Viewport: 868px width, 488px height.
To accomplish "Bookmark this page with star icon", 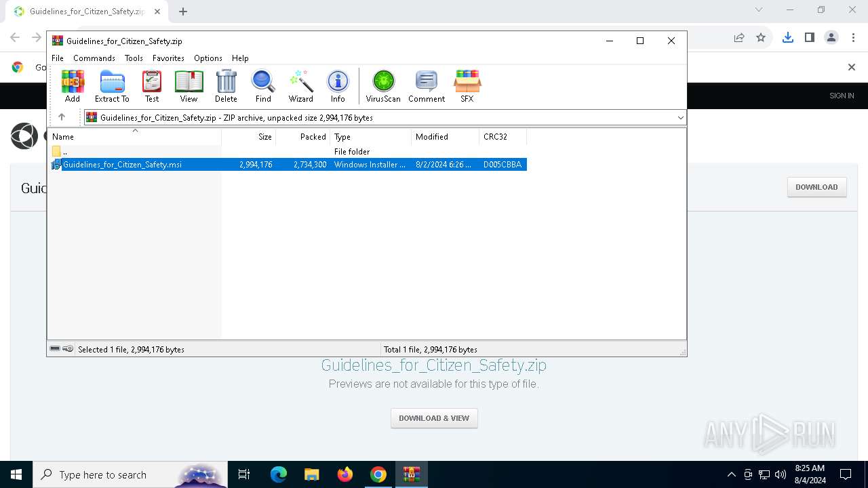I will tap(761, 37).
